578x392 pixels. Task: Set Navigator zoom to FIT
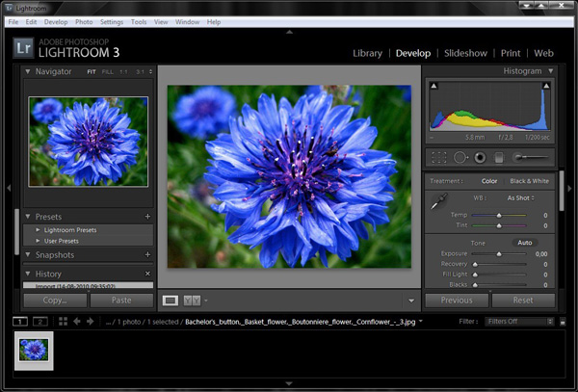tap(92, 72)
